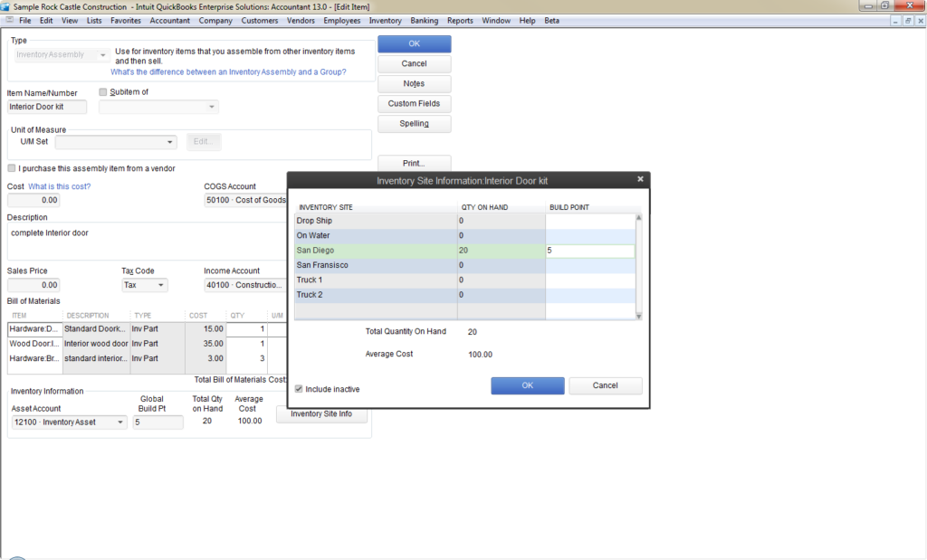Restore the inner Edit Item window
Image resolution: width=927 pixels, height=560 pixels.
[907, 21]
